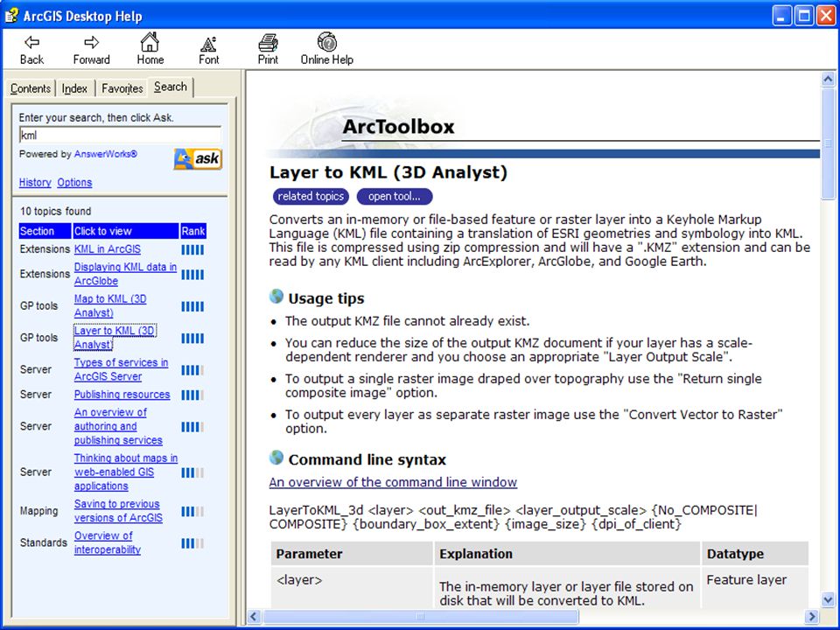840x630 pixels.
Task: Click the 'related topics' button
Action: click(x=311, y=196)
